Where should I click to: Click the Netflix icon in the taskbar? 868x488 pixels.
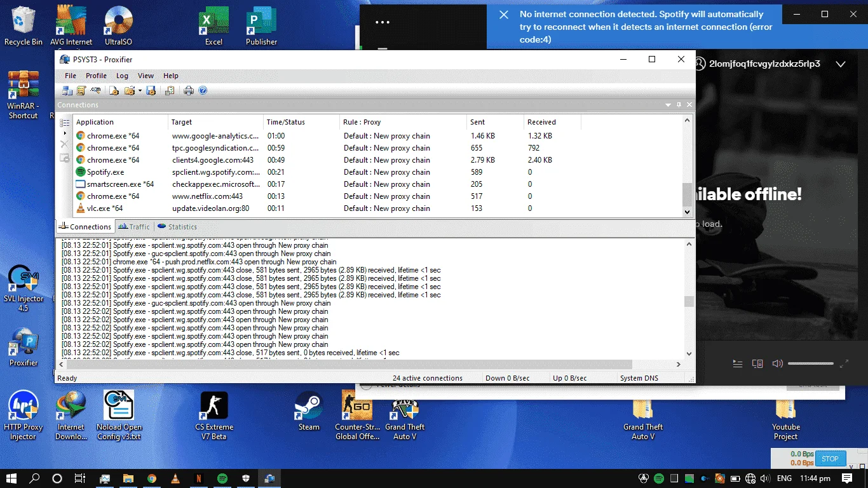pos(199,478)
